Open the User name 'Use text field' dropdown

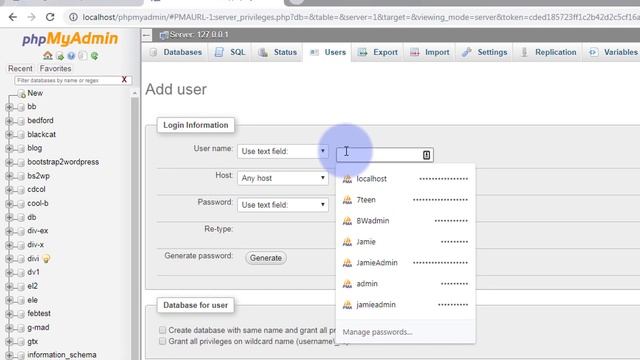[282, 151]
